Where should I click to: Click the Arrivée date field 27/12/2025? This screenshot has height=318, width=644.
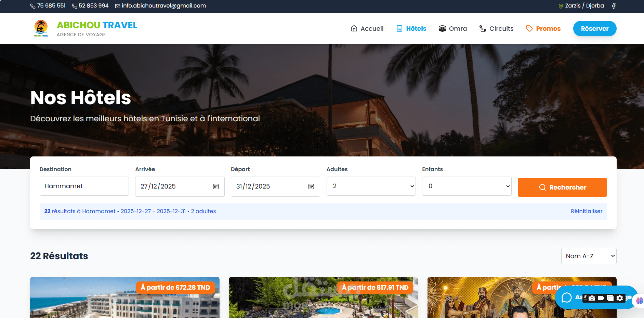[180, 186]
